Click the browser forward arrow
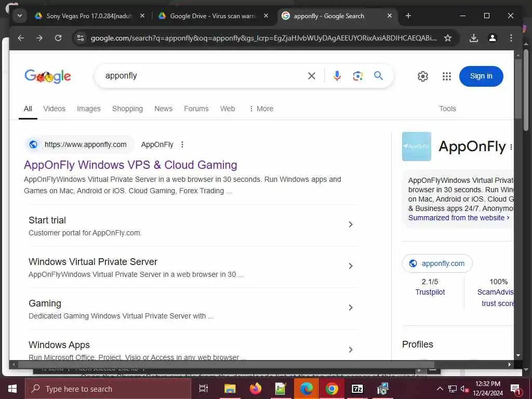Screen dimensions: 532x399 tap(39, 38)
